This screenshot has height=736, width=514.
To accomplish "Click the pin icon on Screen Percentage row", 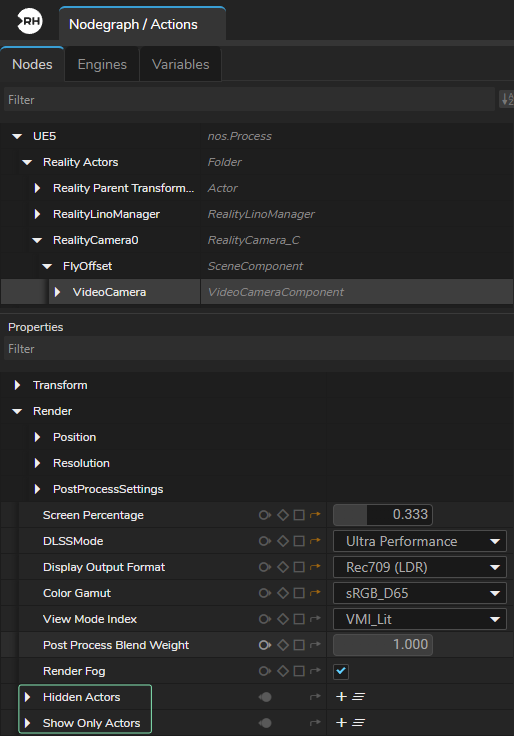I will coord(265,515).
